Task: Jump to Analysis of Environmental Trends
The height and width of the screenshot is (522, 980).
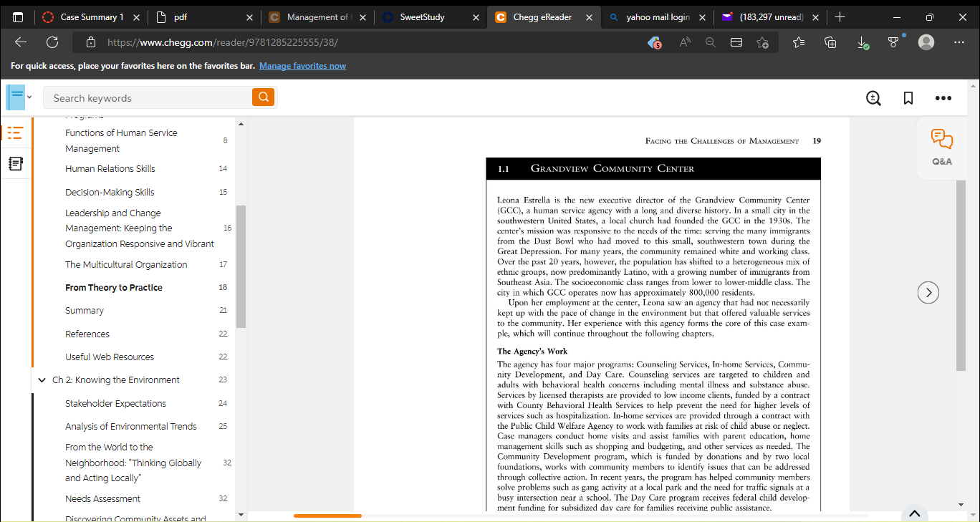Action: (x=131, y=427)
